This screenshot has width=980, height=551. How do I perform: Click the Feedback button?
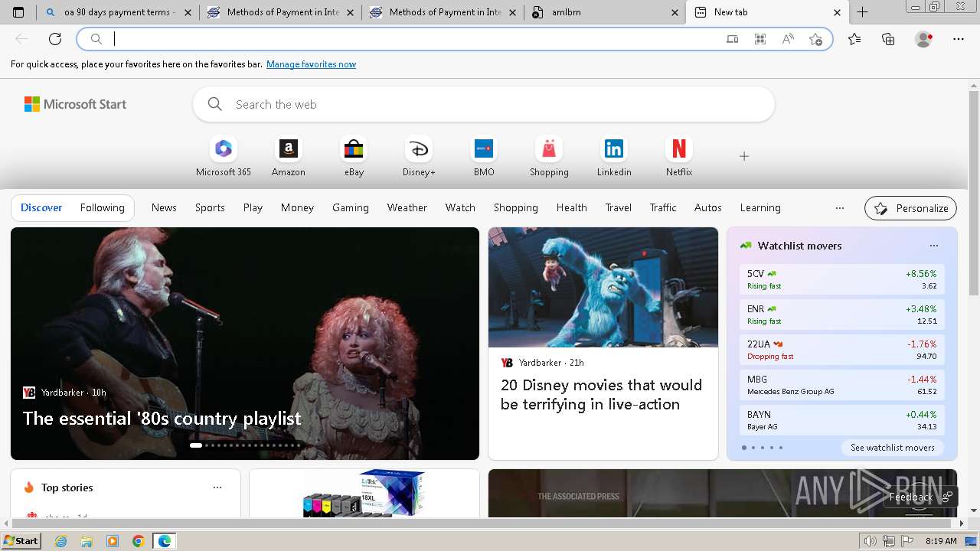tap(920, 497)
